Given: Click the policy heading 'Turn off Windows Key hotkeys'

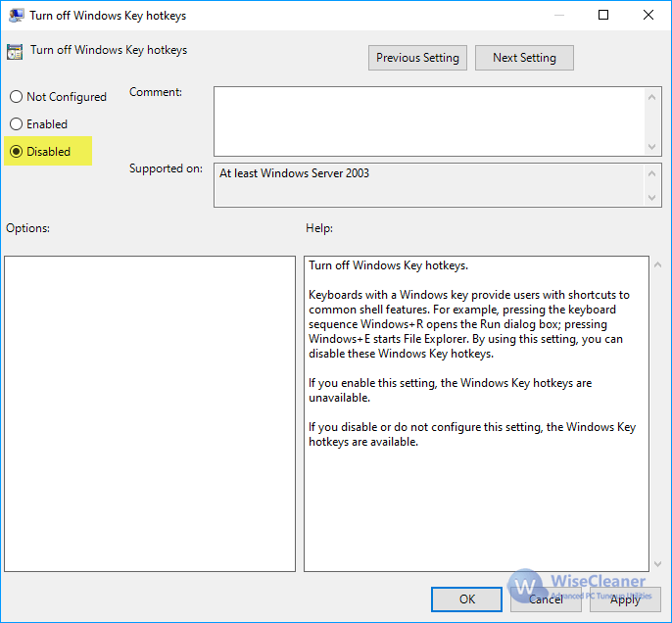Looking at the screenshot, I should tap(109, 50).
